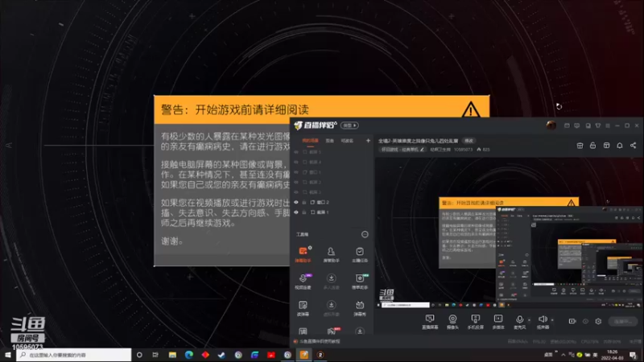Click the stream preview canvas
This screenshot has height=362, width=644.
[x=508, y=232]
